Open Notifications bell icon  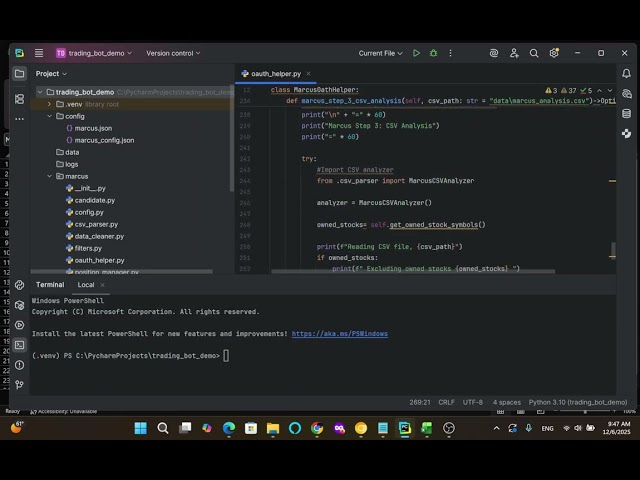click(x=626, y=73)
